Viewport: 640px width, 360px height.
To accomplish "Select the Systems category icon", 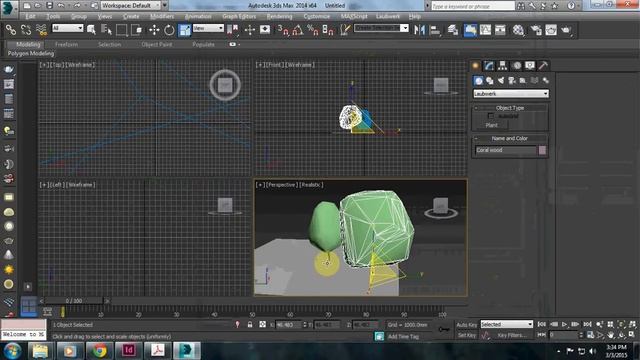I will (545, 80).
